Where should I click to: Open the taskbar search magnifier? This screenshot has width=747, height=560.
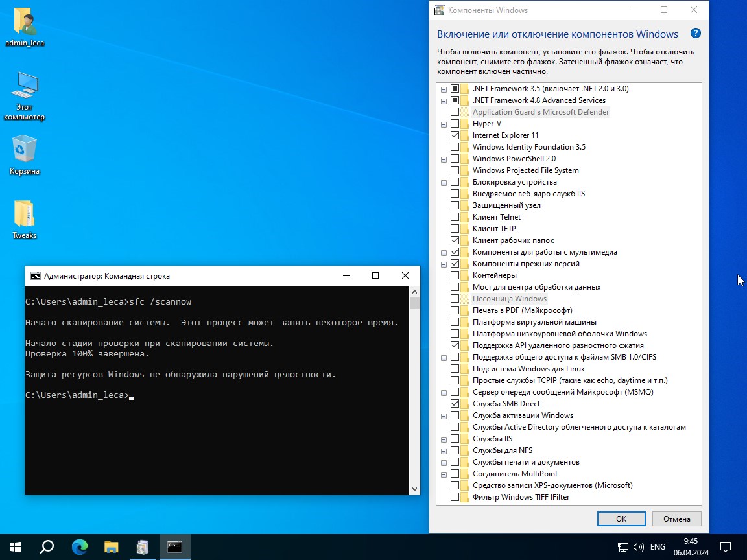(x=47, y=547)
